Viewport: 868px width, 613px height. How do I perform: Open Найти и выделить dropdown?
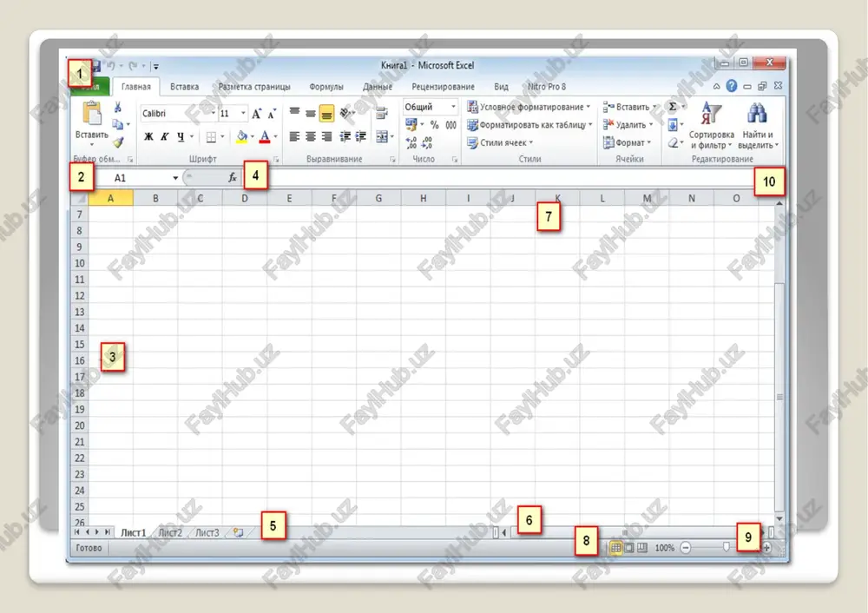758,125
